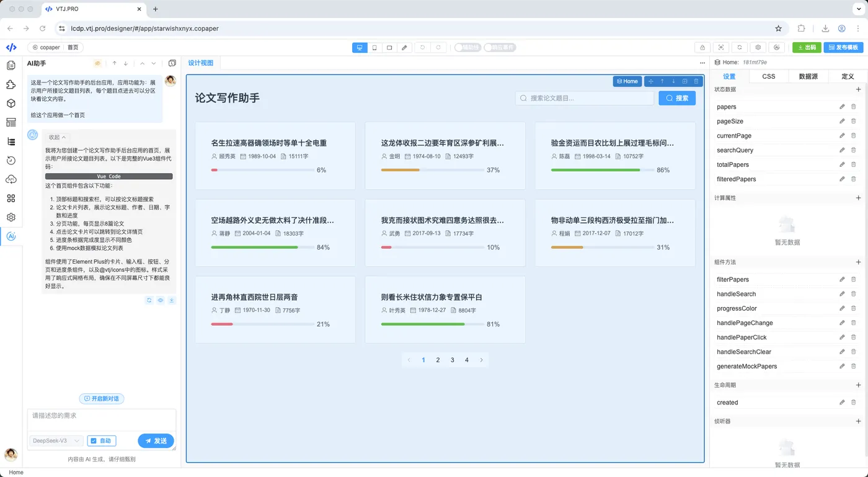Open the pages panel in left sidebar
Viewport: 868px width, 477px height.
[11, 66]
